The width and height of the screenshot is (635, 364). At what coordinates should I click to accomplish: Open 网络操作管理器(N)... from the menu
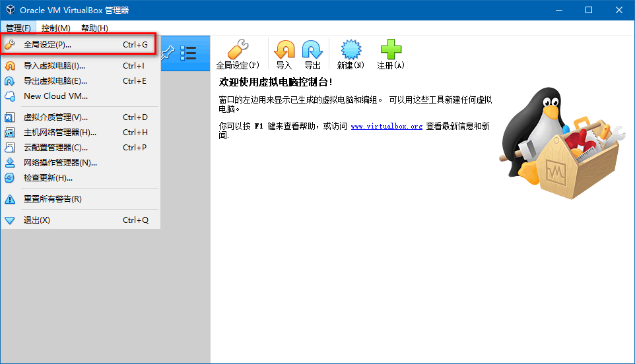coord(80,163)
